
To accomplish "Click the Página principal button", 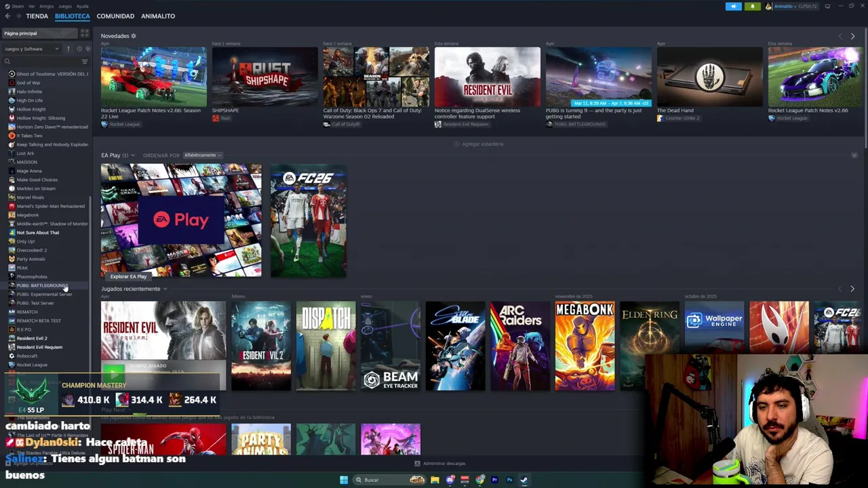I will [x=39, y=33].
